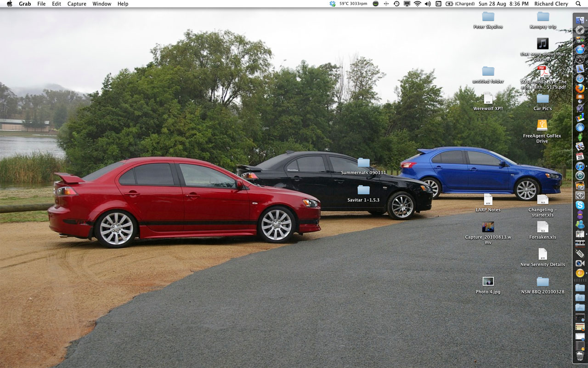Click the volume speaker menu bar icon

428,4
